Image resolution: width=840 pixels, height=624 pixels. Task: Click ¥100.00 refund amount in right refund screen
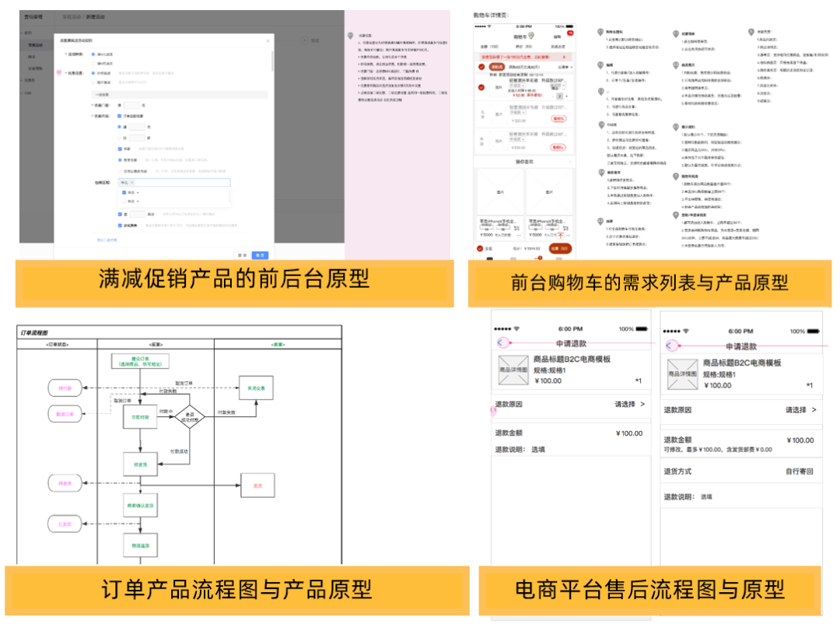800,440
